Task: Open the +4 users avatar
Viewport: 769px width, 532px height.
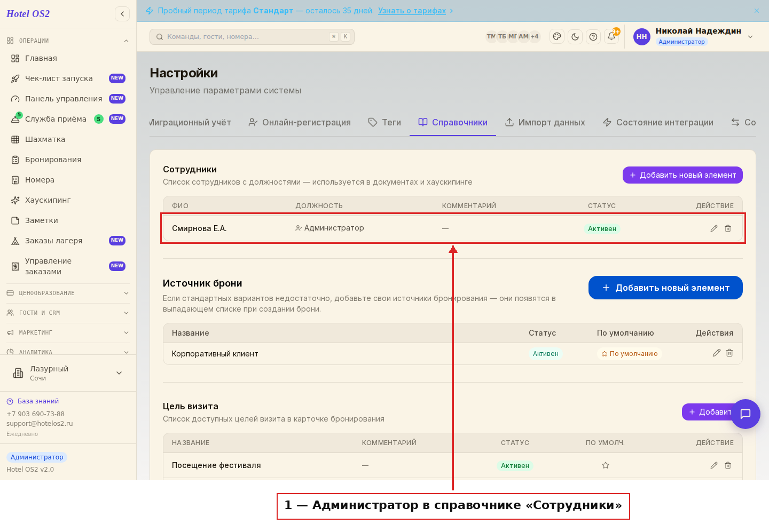Action: 535,36
